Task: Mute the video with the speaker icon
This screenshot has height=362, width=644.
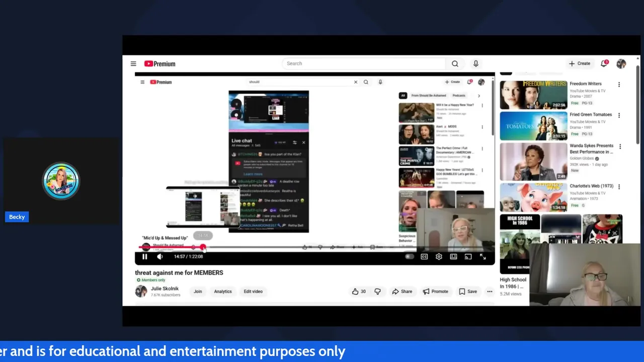Action: pyautogui.click(x=160, y=256)
